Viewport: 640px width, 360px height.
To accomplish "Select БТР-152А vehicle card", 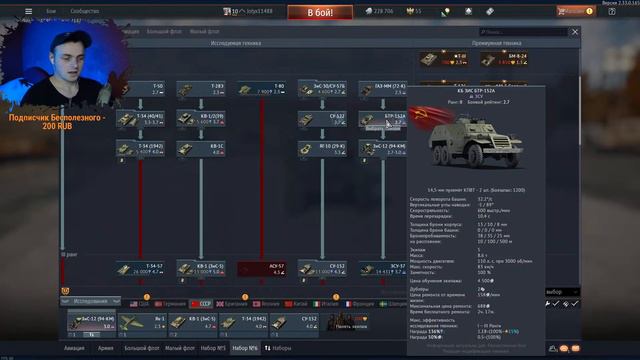I will pos(383,119).
